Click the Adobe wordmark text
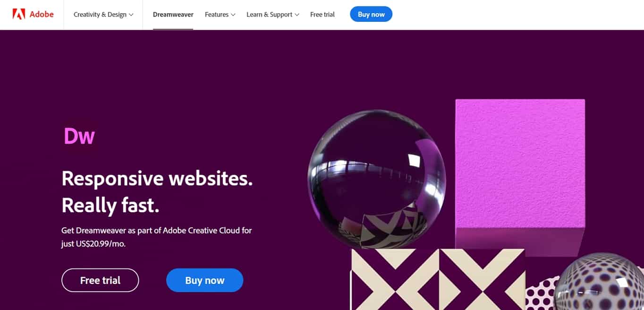 42,14
